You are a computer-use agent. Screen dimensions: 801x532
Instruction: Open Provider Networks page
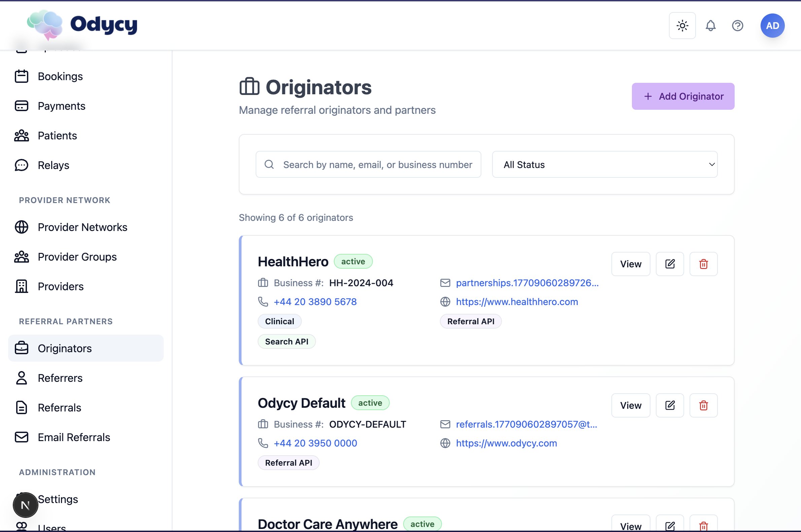point(82,227)
